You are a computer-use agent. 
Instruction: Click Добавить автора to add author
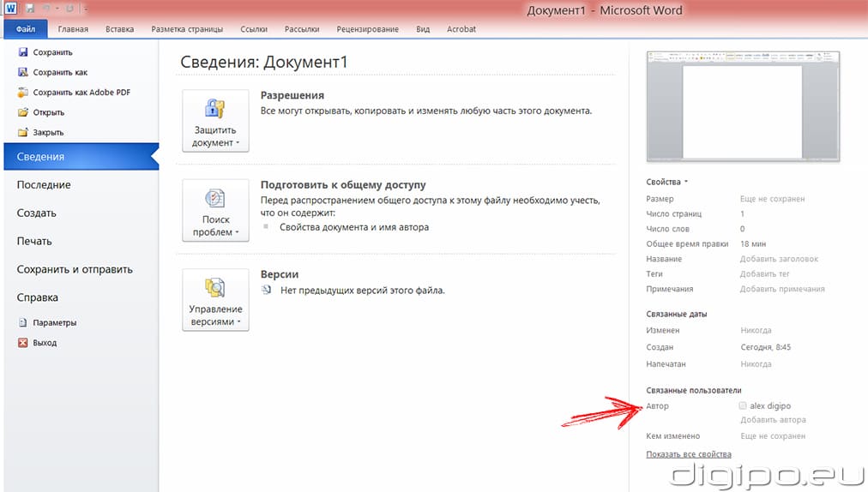click(x=772, y=420)
